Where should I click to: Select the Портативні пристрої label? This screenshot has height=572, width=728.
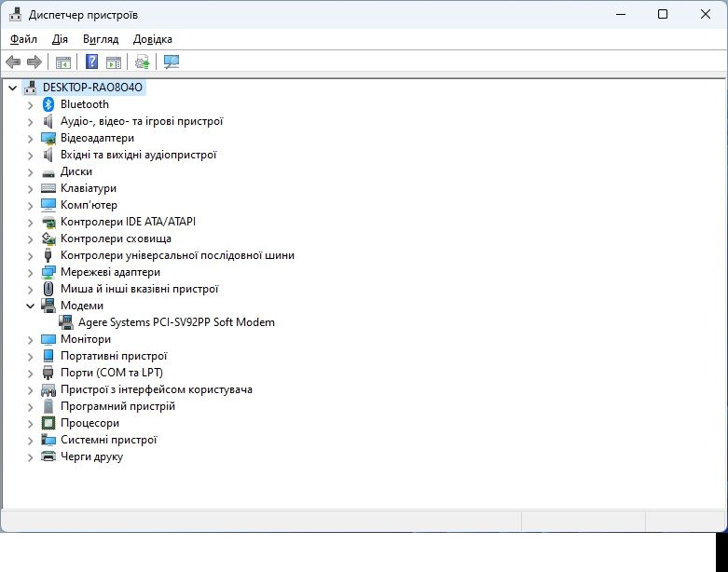(x=114, y=356)
